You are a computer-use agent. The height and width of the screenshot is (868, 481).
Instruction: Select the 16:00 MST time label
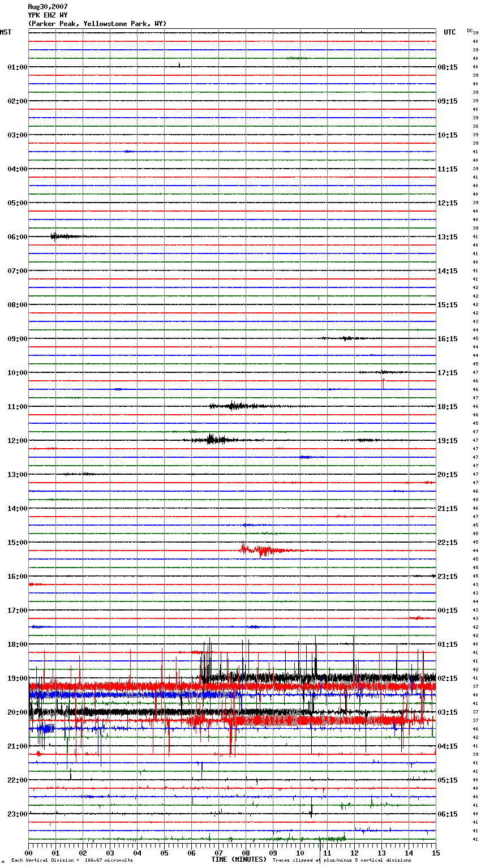click(x=17, y=577)
